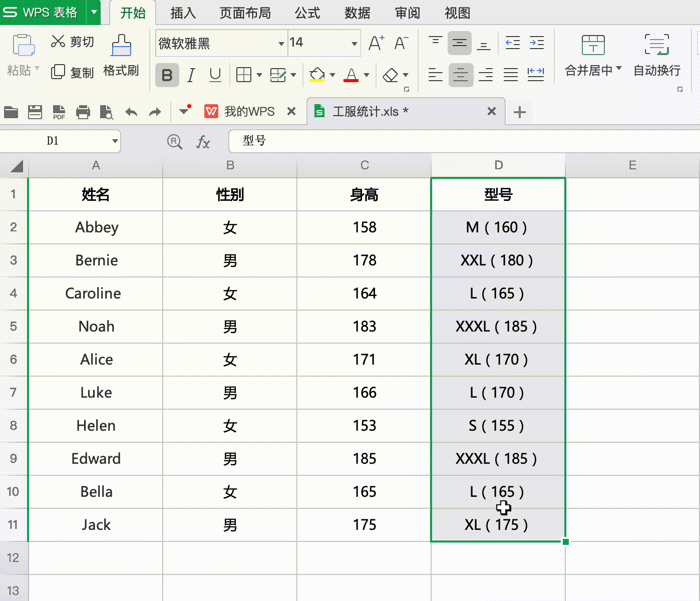
Task: Apply the red font color A
Action: (352, 75)
